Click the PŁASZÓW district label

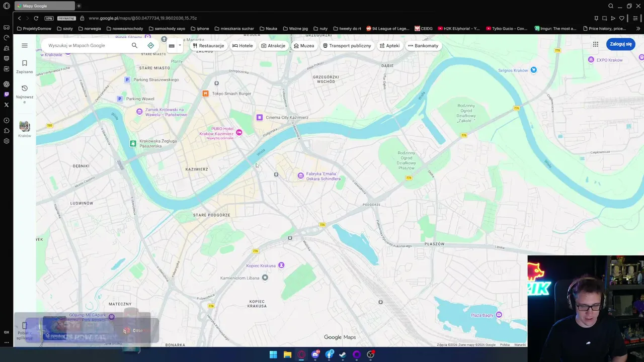(x=434, y=244)
